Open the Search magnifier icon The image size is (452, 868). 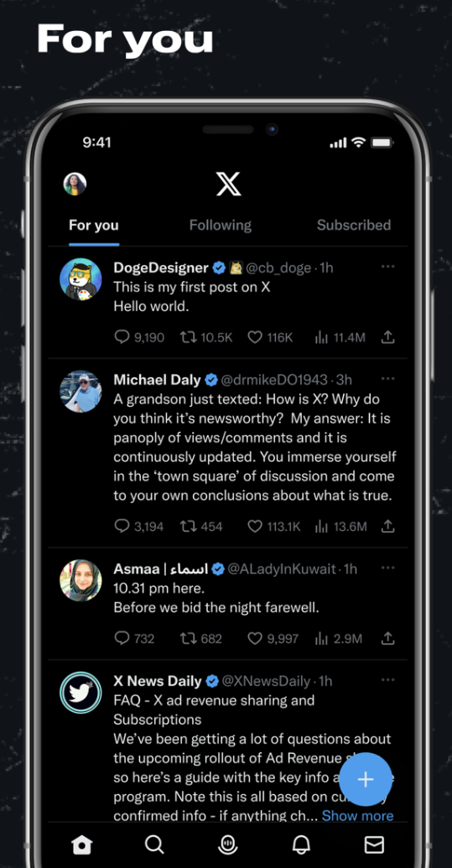coord(154,845)
